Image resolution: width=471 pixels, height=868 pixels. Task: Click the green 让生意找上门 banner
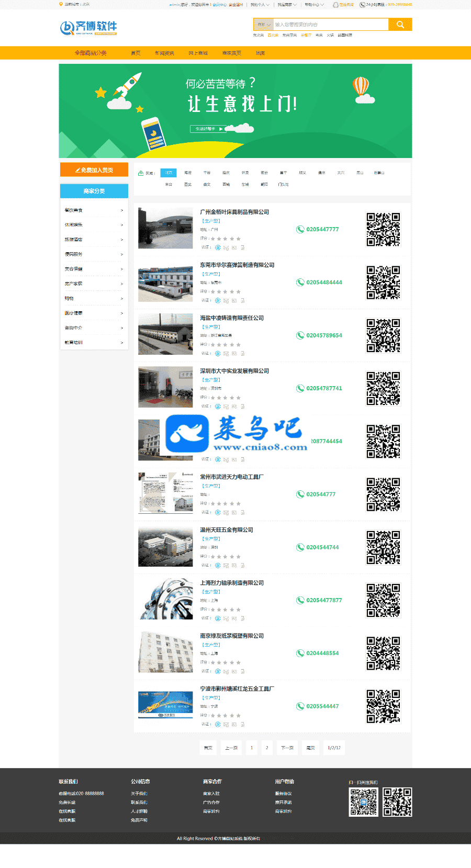235,111
